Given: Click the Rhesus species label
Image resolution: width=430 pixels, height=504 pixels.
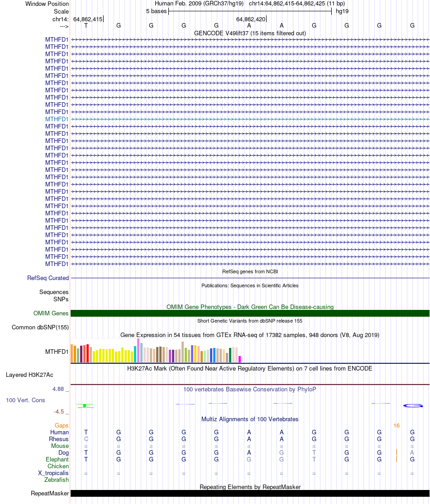Looking at the screenshot, I should [59, 439].
